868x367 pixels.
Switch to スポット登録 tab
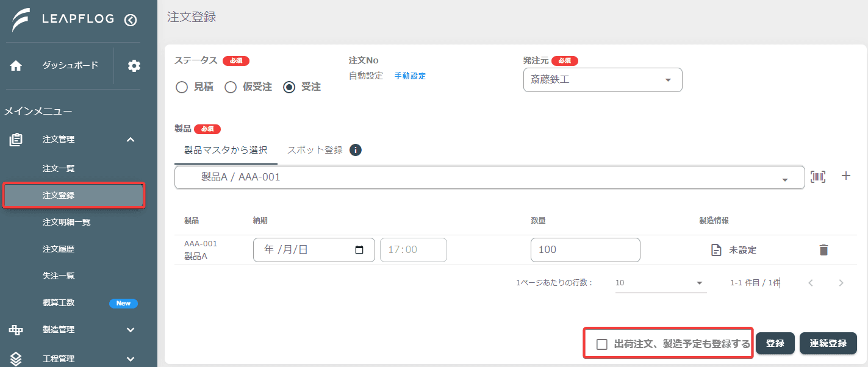[315, 150]
